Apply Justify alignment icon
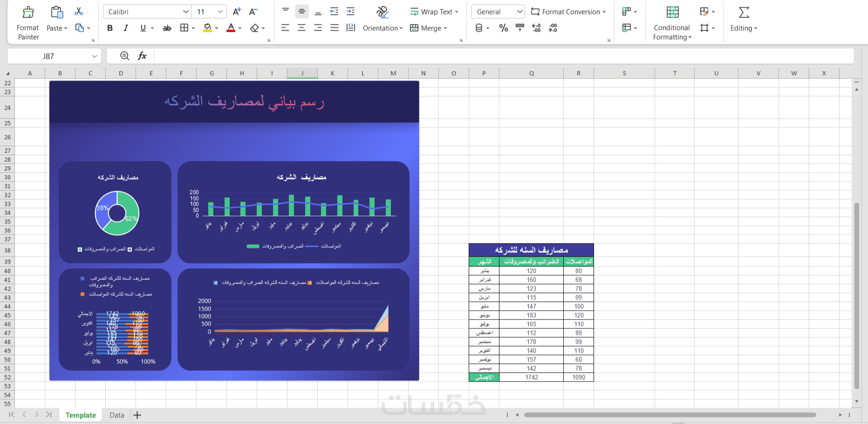This screenshot has height=424, width=868. pos(335,28)
